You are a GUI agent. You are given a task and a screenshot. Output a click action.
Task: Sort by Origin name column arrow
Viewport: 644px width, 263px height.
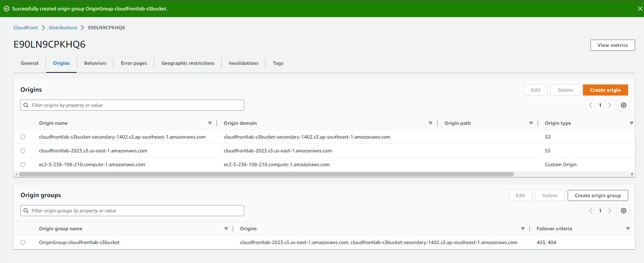(x=210, y=123)
